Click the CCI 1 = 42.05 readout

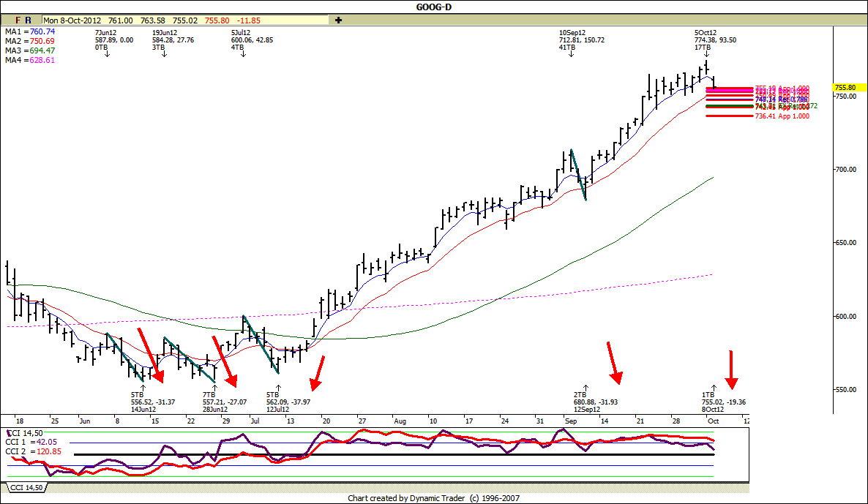click(31, 442)
